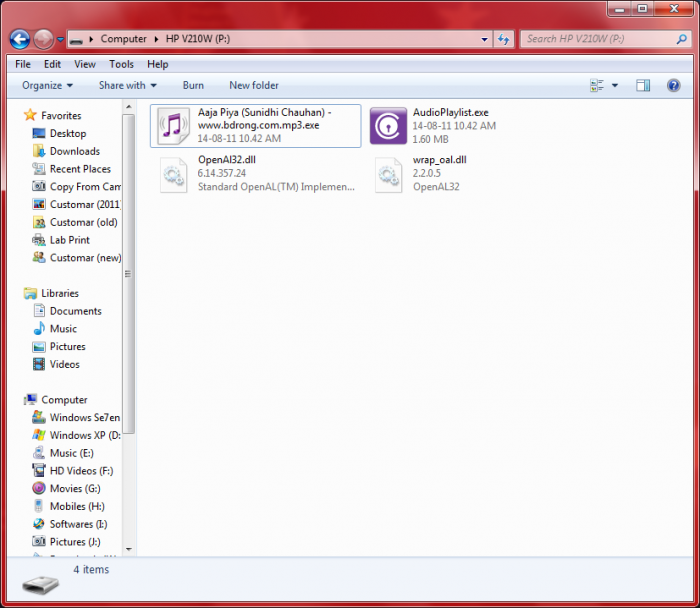This screenshot has width=700, height=608.
Task: Click the AudioPlaylist.exe file name
Action: [x=450, y=112]
